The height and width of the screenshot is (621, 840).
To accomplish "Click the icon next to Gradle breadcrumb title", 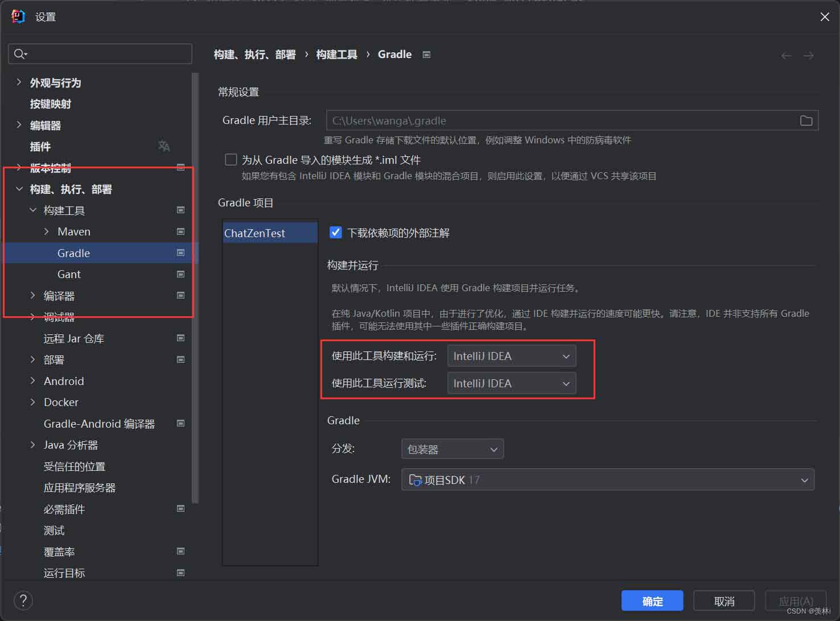I will click(x=426, y=55).
